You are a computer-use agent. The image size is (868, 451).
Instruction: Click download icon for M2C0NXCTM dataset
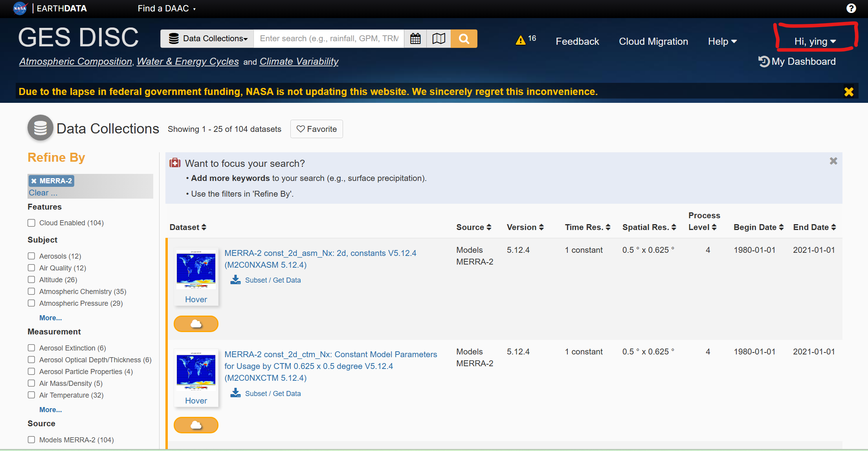235,393
